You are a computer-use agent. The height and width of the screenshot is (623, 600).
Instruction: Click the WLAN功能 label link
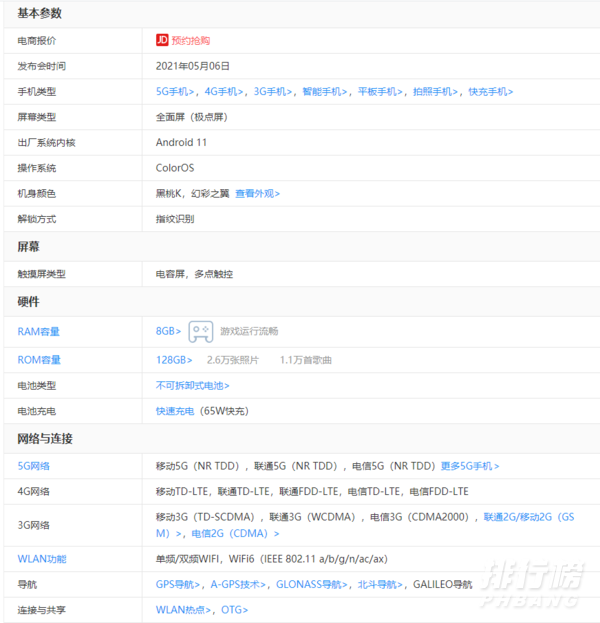tap(42, 559)
